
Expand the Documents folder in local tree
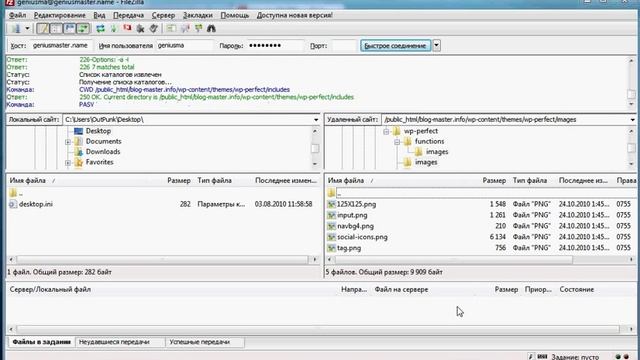pyautogui.click(x=68, y=142)
